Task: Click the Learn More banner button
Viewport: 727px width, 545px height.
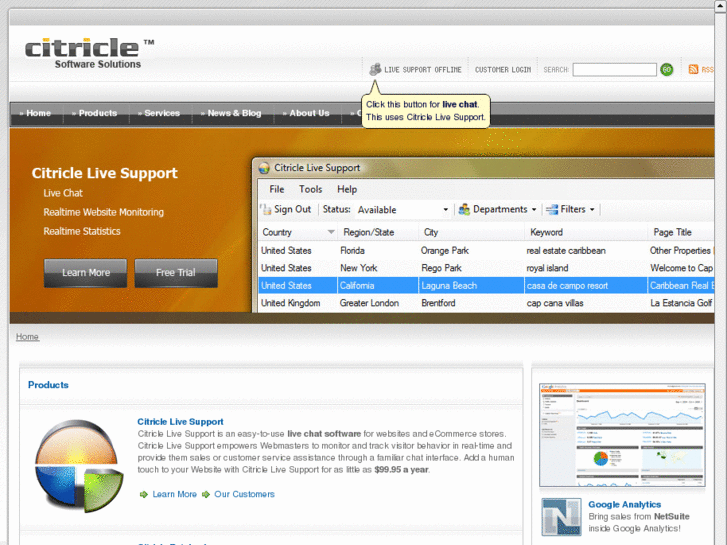Action: point(85,273)
